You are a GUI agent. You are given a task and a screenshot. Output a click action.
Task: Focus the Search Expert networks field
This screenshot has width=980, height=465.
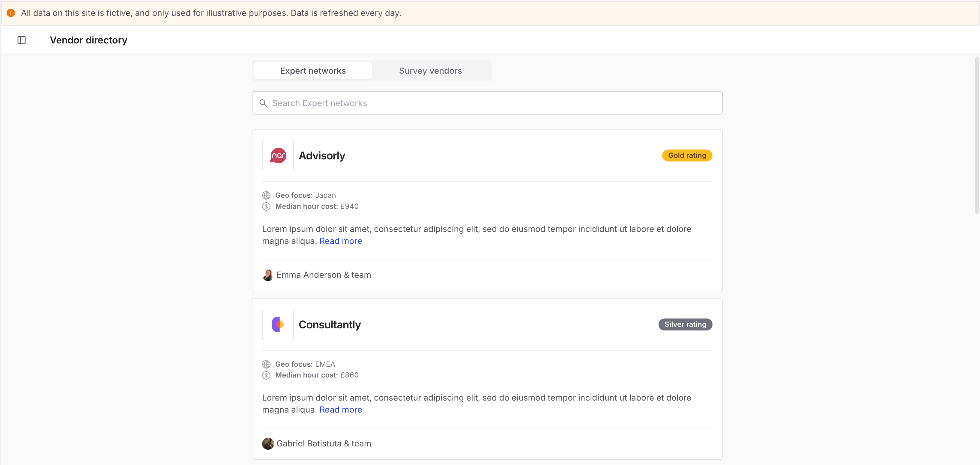pos(487,103)
